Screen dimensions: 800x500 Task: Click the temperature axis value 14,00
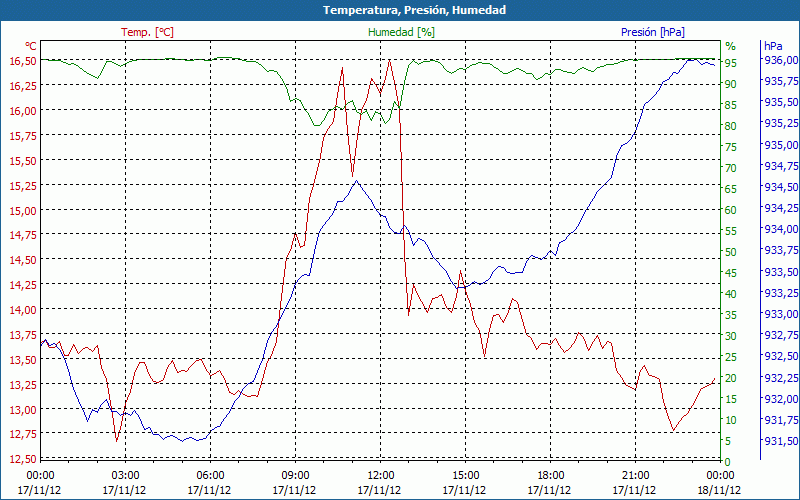pyautogui.click(x=23, y=310)
